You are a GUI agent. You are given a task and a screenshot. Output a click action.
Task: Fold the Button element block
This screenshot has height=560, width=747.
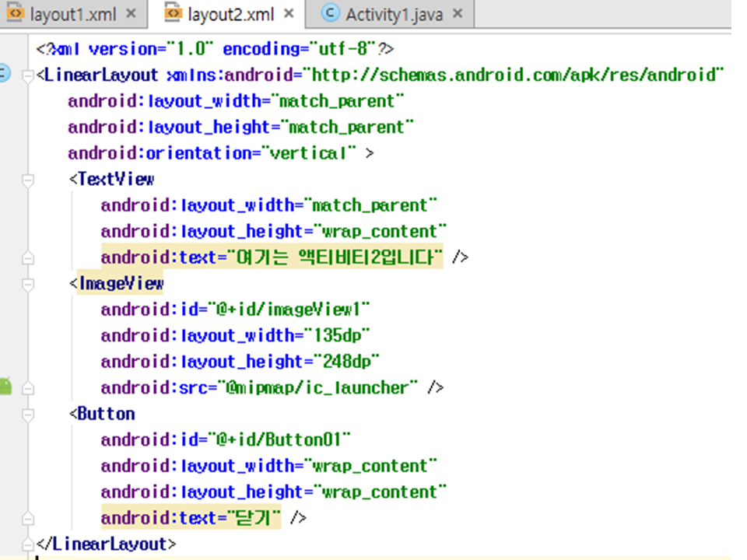29,414
